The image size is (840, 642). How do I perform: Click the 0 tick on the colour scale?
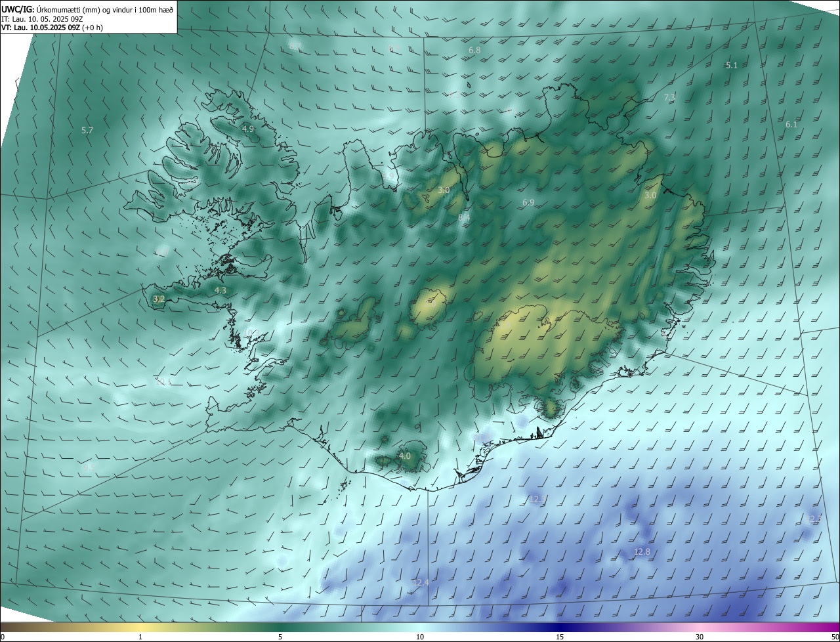[3, 637]
